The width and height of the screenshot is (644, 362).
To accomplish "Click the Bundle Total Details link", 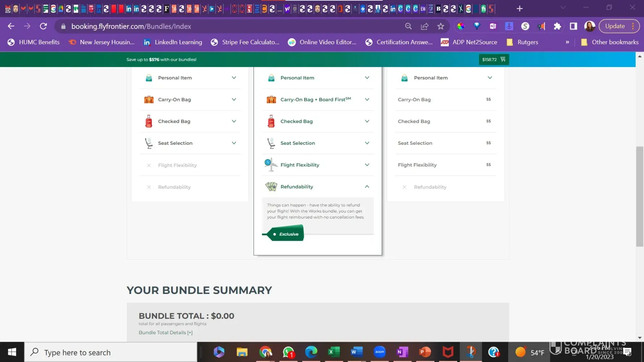I will pyautogui.click(x=166, y=332).
